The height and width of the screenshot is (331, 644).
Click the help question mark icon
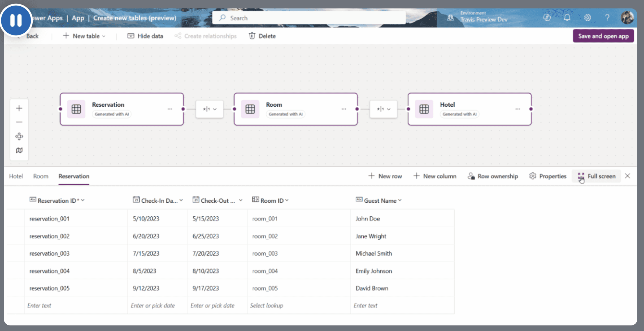(607, 18)
